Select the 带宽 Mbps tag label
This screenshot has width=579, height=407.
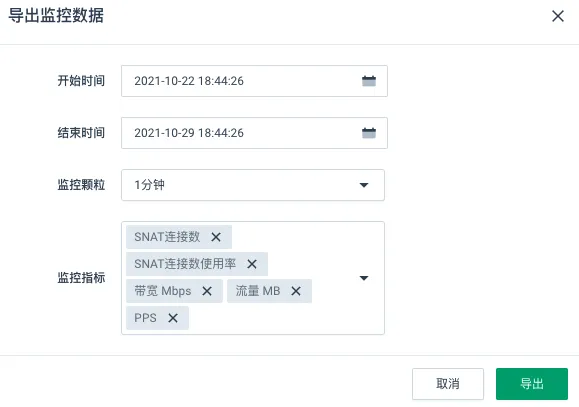point(163,291)
